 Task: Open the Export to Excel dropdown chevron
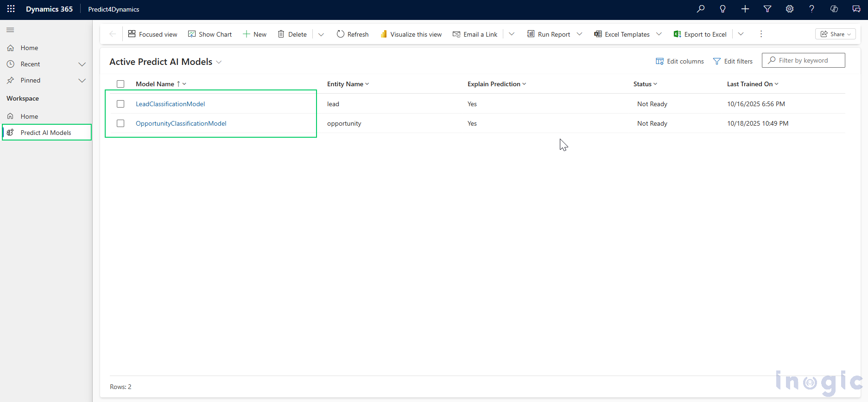pyautogui.click(x=741, y=34)
